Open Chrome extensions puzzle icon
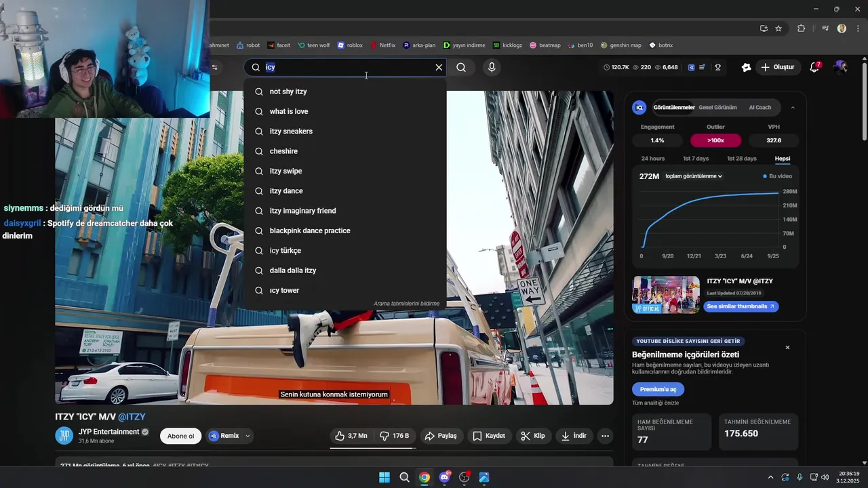The image size is (868, 488). pos(802,28)
